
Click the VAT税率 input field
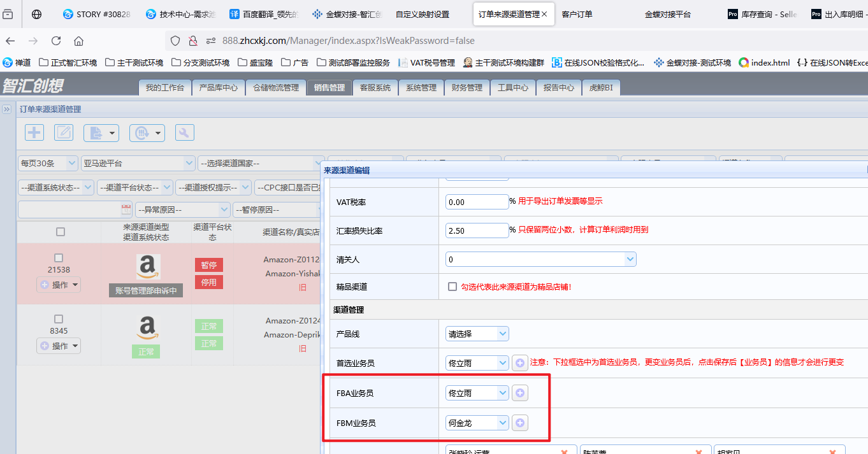[477, 202]
